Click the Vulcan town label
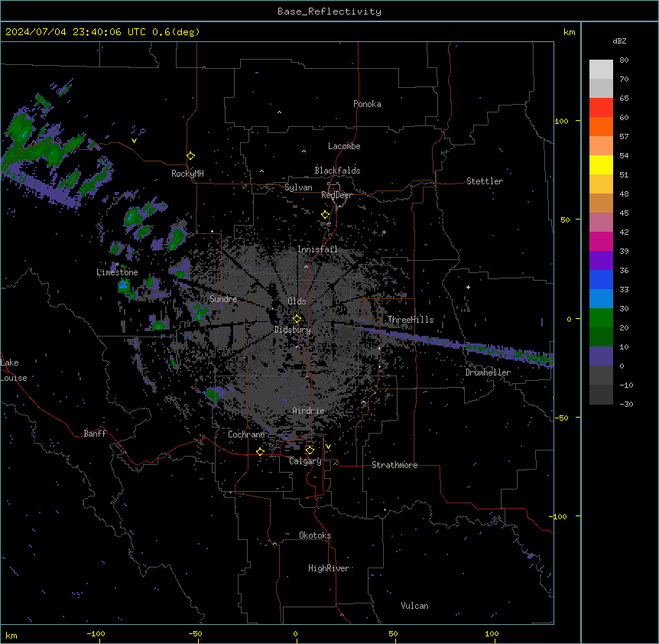 [414, 606]
